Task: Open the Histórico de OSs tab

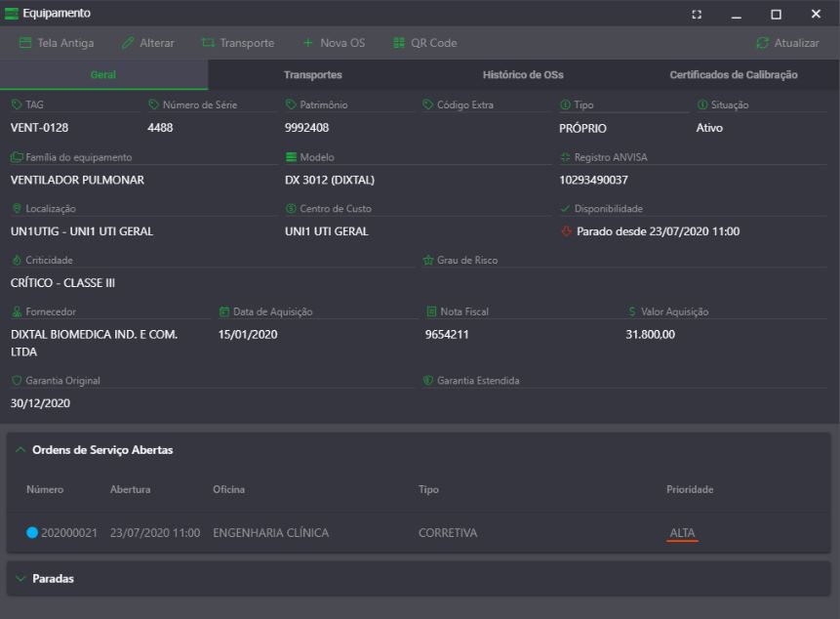Action: pyautogui.click(x=523, y=75)
